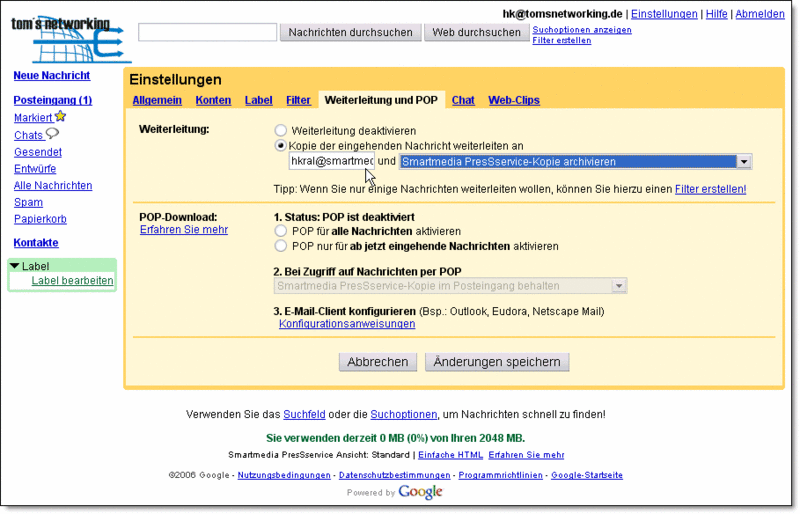Image resolution: width=800 pixels, height=514 pixels.
Task: Open the PresSservice-Kopie archivieren dropdown
Action: click(x=575, y=162)
